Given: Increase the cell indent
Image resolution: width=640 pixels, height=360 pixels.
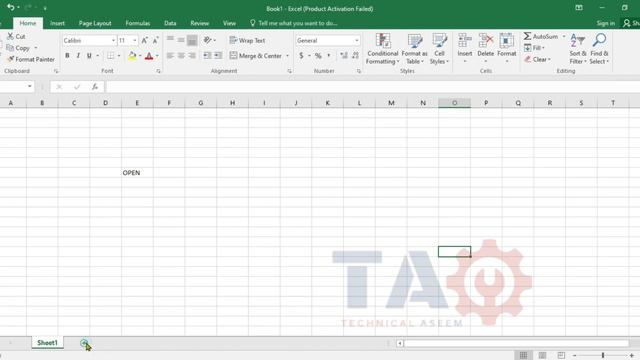Looking at the screenshot, I should click(218, 56).
